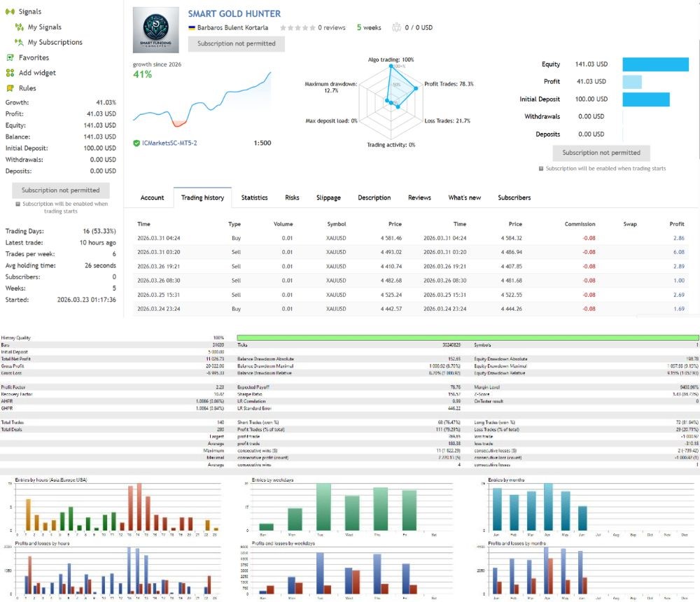This screenshot has width=700, height=602.
Task: Open the Slippage tab
Action: pyautogui.click(x=328, y=198)
